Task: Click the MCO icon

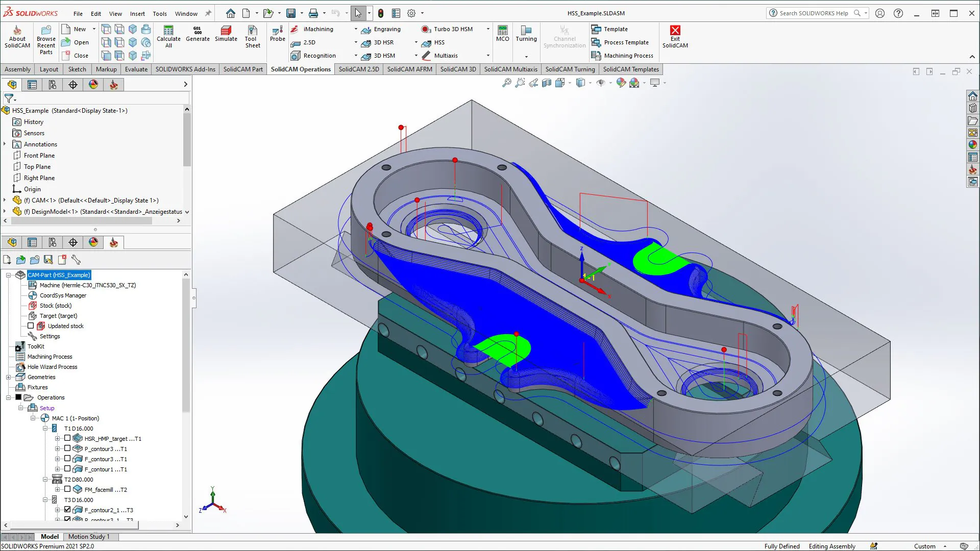Action: click(x=502, y=31)
